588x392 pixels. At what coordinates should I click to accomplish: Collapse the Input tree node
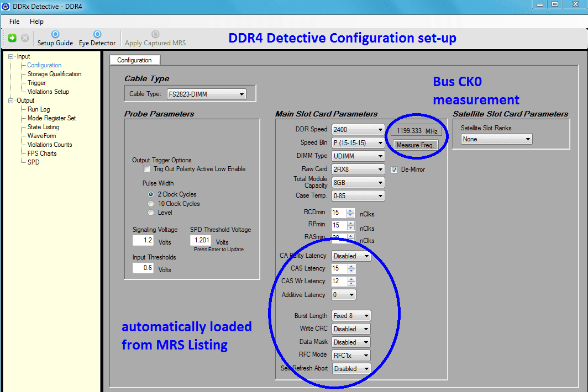click(11, 56)
